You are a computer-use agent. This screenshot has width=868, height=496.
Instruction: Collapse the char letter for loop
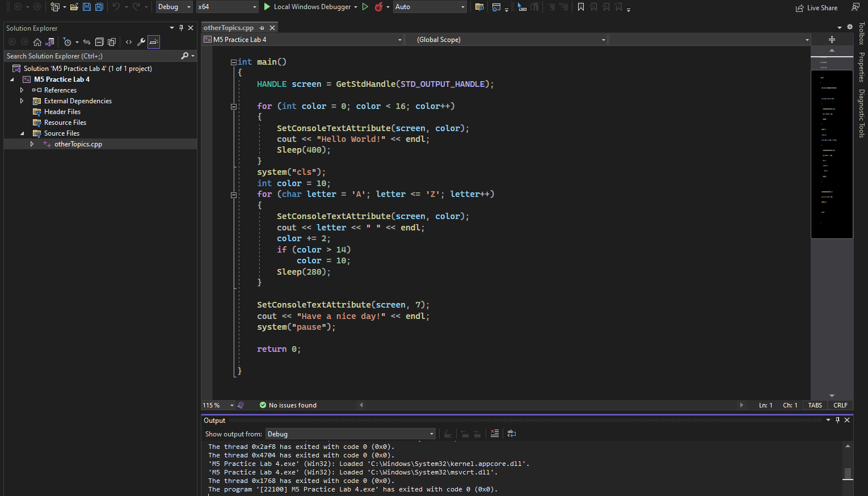tap(233, 195)
